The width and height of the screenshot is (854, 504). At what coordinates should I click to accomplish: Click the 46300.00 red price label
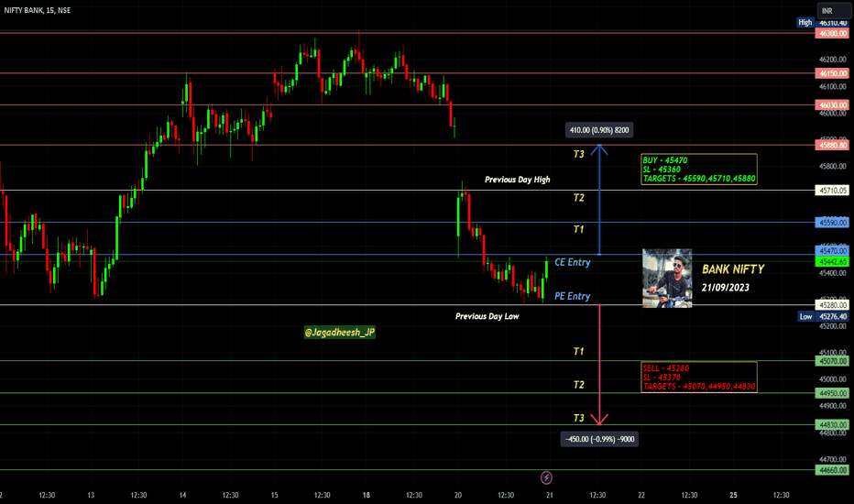click(832, 33)
